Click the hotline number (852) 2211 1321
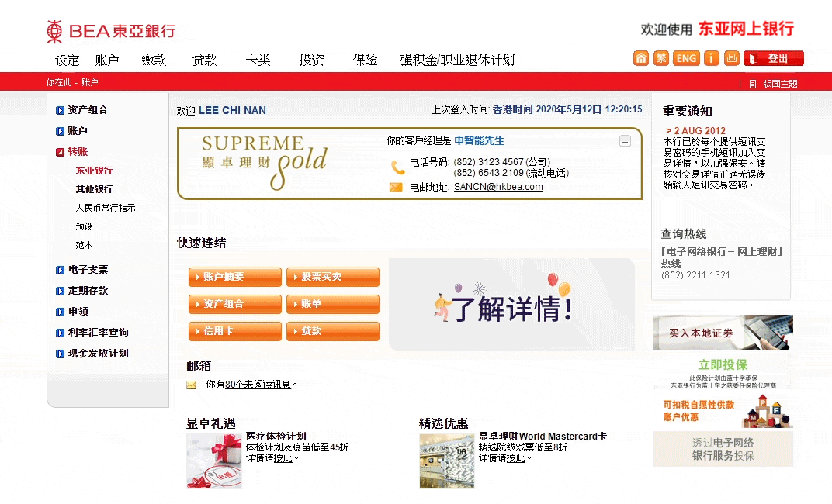This screenshot has width=832, height=504. pos(695,275)
